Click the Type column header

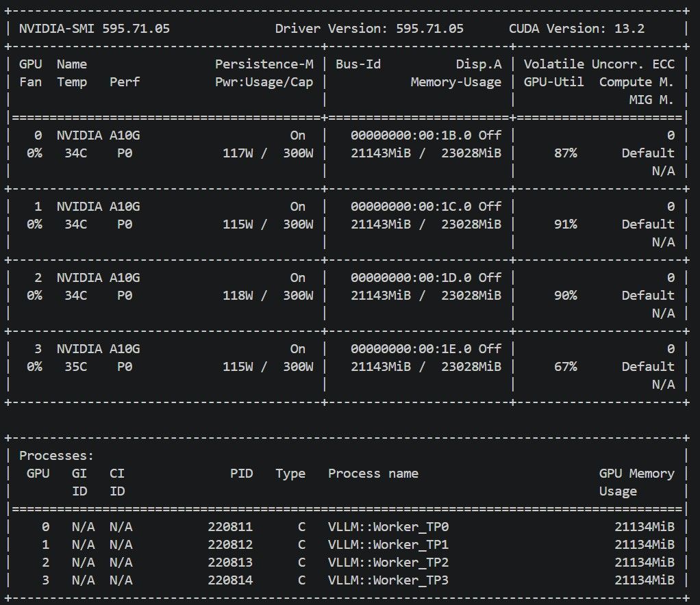[290, 474]
